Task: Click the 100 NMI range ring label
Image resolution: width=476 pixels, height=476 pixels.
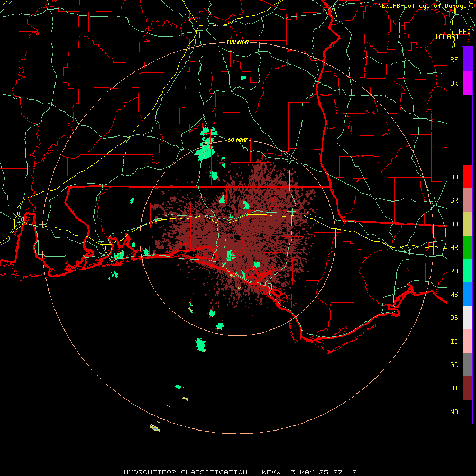Action: (x=237, y=42)
